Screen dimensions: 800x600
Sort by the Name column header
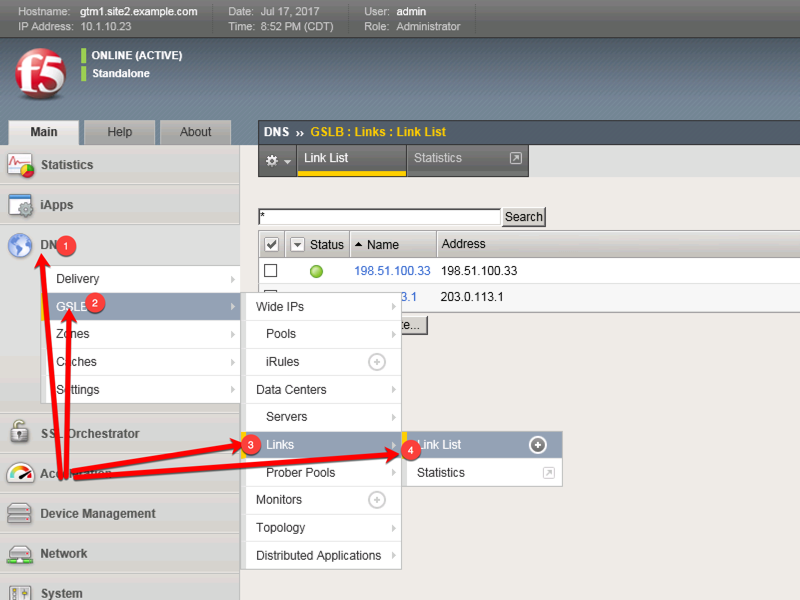(383, 245)
